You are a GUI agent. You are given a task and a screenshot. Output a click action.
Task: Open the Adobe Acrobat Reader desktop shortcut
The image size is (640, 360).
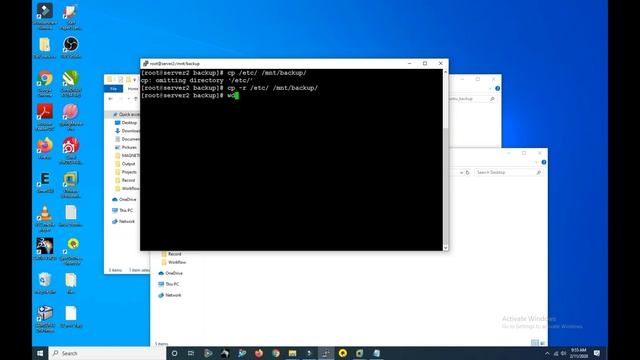pos(45,117)
